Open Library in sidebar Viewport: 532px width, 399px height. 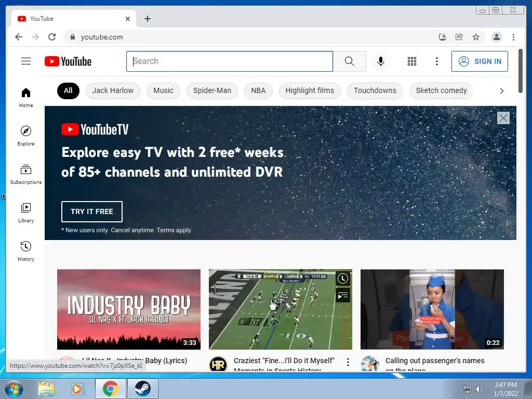pyautogui.click(x=26, y=212)
